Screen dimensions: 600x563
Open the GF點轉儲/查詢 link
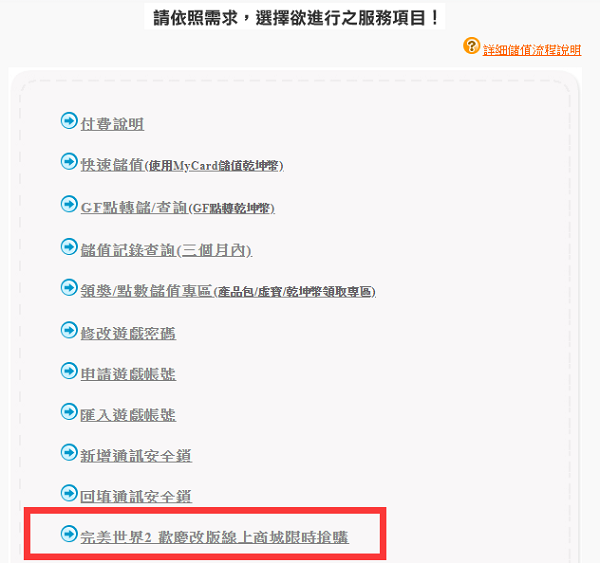coord(178,208)
